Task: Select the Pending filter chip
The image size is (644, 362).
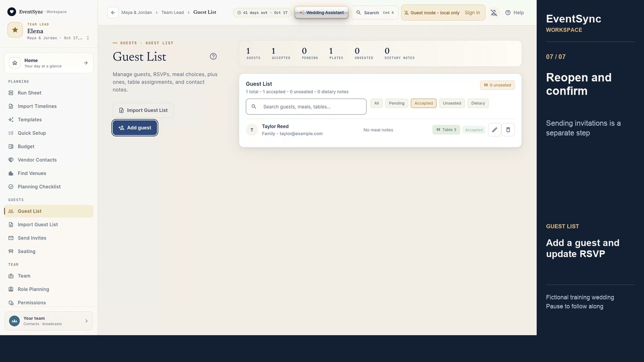Action: click(396, 103)
